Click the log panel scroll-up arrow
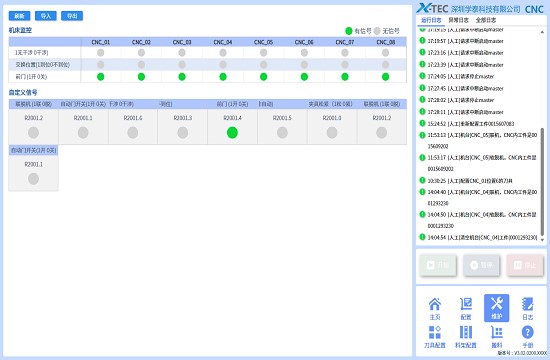 click(x=542, y=32)
